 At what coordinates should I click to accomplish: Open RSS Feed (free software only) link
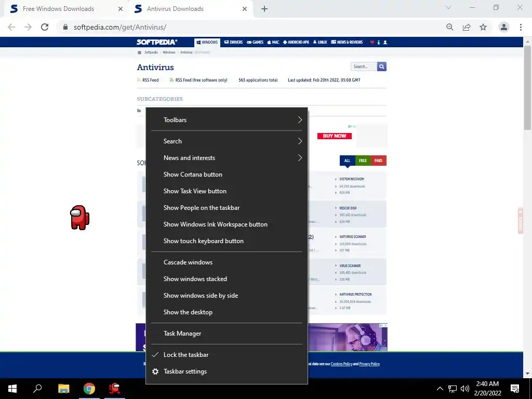point(198,80)
